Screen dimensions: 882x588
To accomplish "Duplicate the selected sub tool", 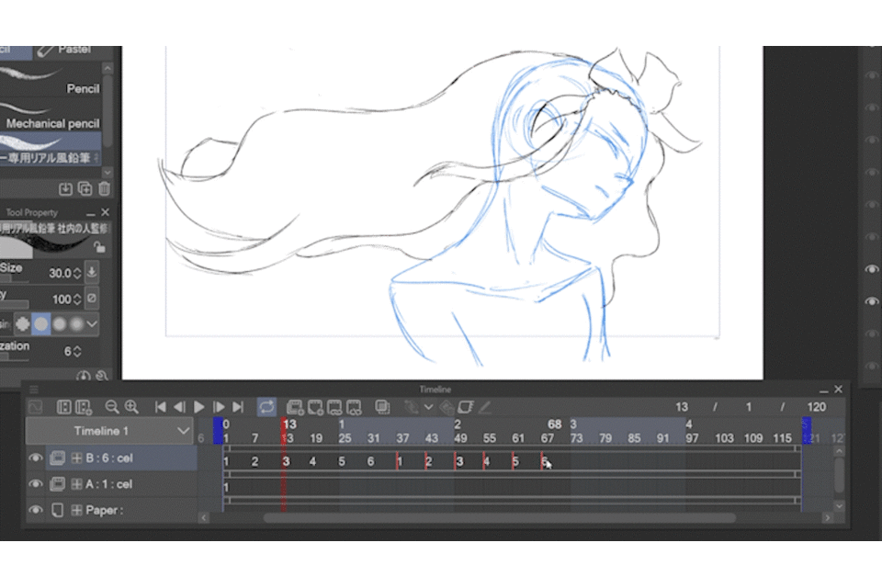I will (x=85, y=189).
